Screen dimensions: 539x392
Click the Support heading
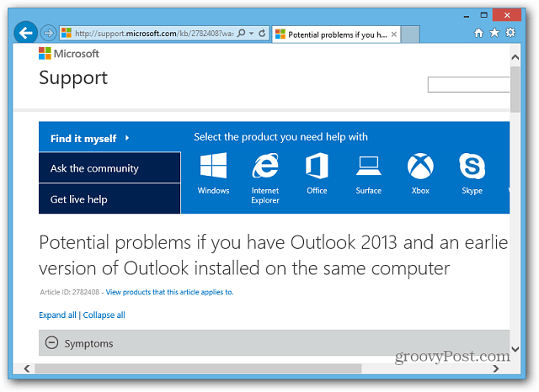tap(73, 78)
